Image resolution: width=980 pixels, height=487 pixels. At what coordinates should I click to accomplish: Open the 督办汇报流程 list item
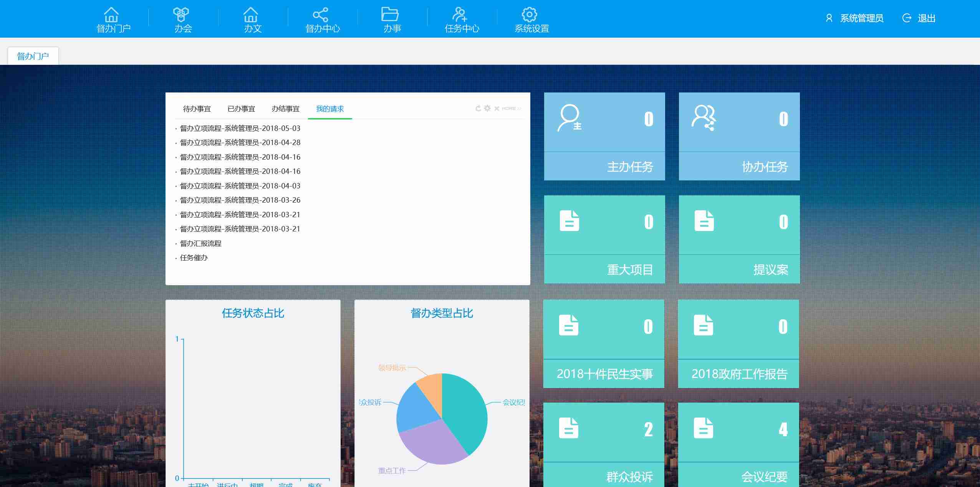tap(200, 243)
